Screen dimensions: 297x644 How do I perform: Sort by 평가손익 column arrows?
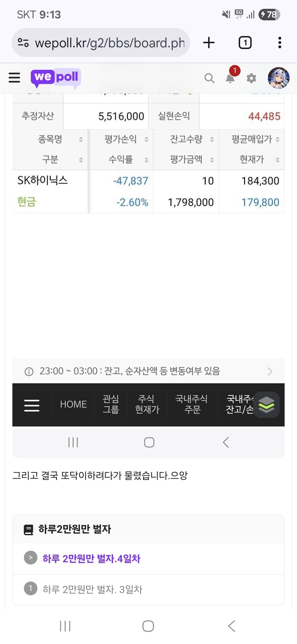click(x=146, y=139)
